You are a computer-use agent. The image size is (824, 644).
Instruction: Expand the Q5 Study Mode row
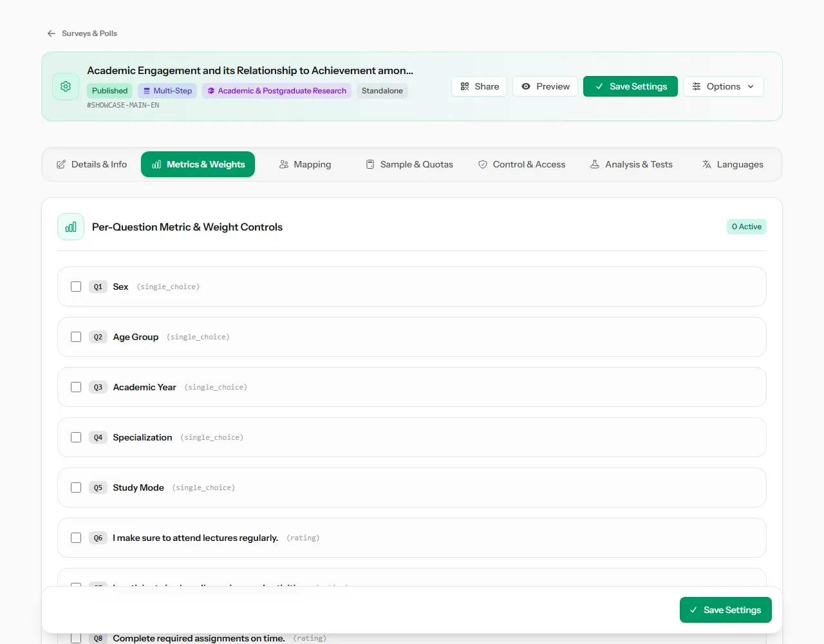412,488
